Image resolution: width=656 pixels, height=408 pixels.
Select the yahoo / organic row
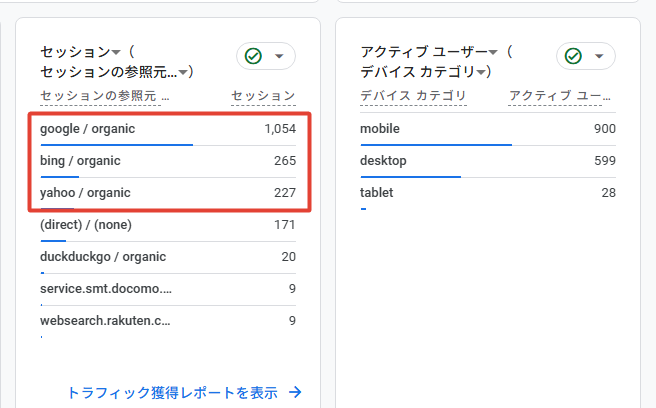point(168,193)
